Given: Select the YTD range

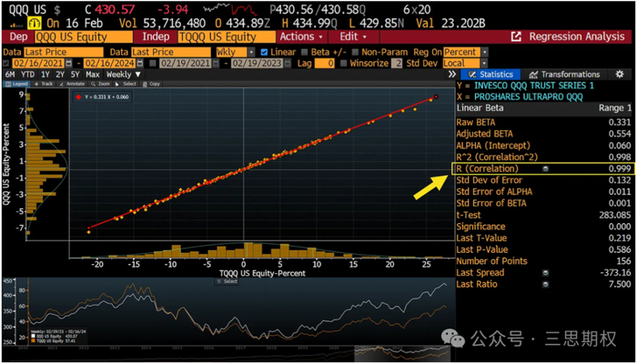Looking at the screenshot, I should click(x=27, y=75).
